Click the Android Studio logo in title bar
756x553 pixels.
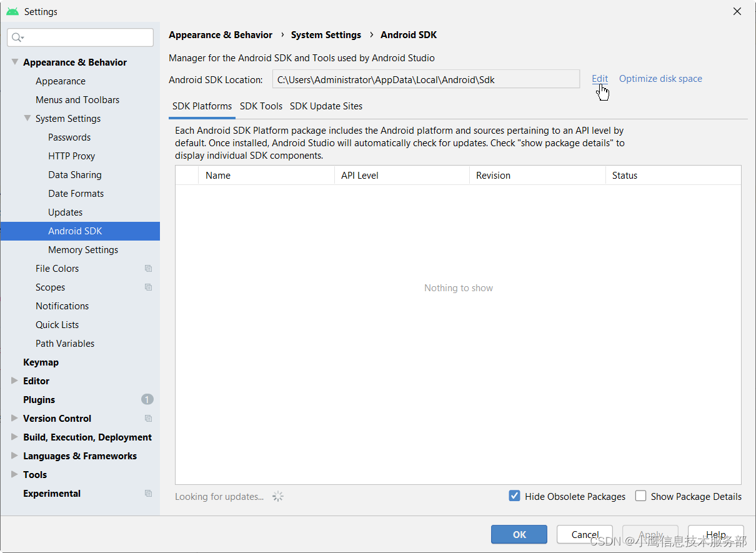pyautogui.click(x=12, y=12)
